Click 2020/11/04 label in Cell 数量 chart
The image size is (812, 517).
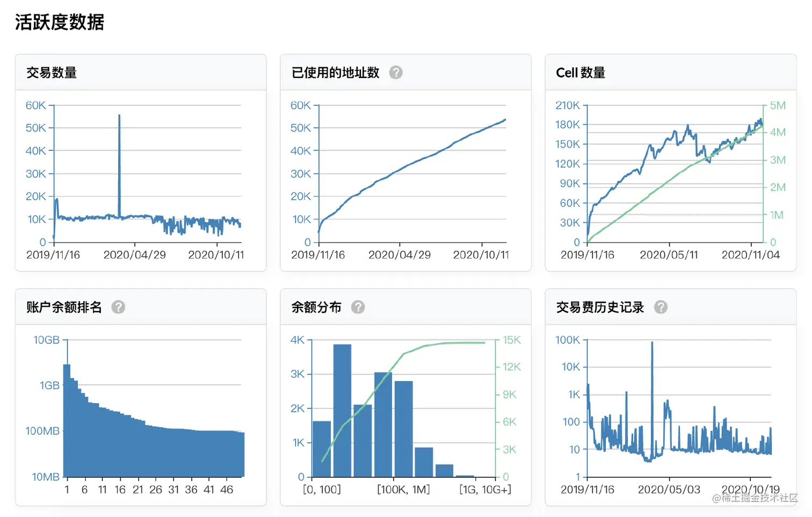[751, 255]
